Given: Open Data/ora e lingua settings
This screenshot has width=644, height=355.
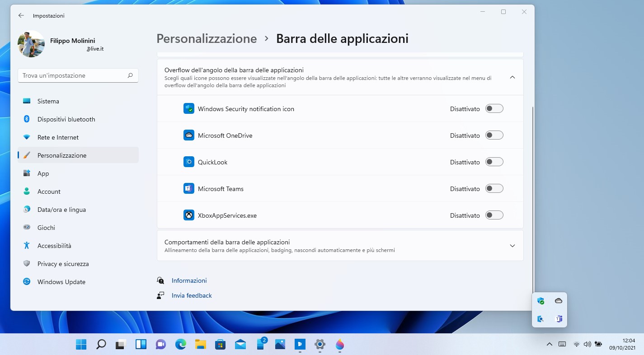Looking at the screenshot, I should pos(78,210).
